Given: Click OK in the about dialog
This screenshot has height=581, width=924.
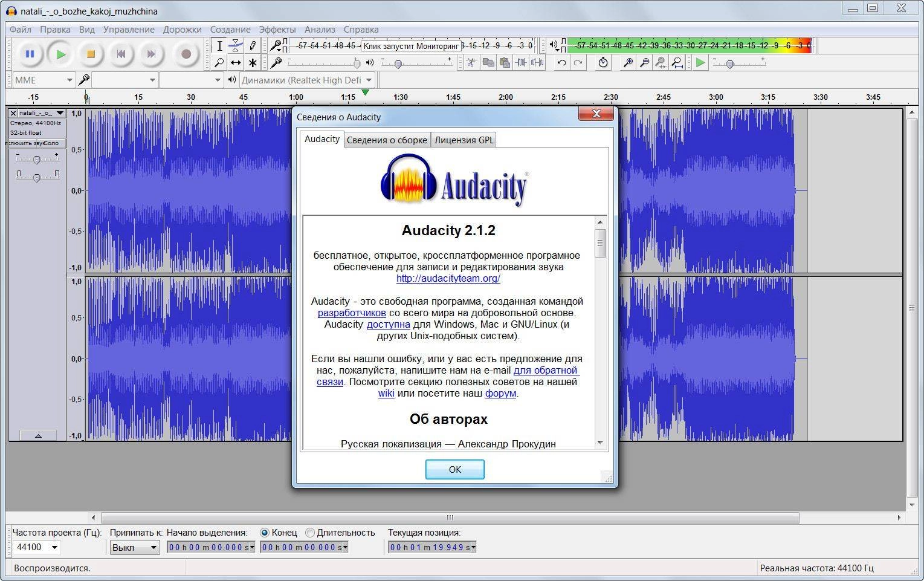Looking at the screenshot, I should click(455, 469).
